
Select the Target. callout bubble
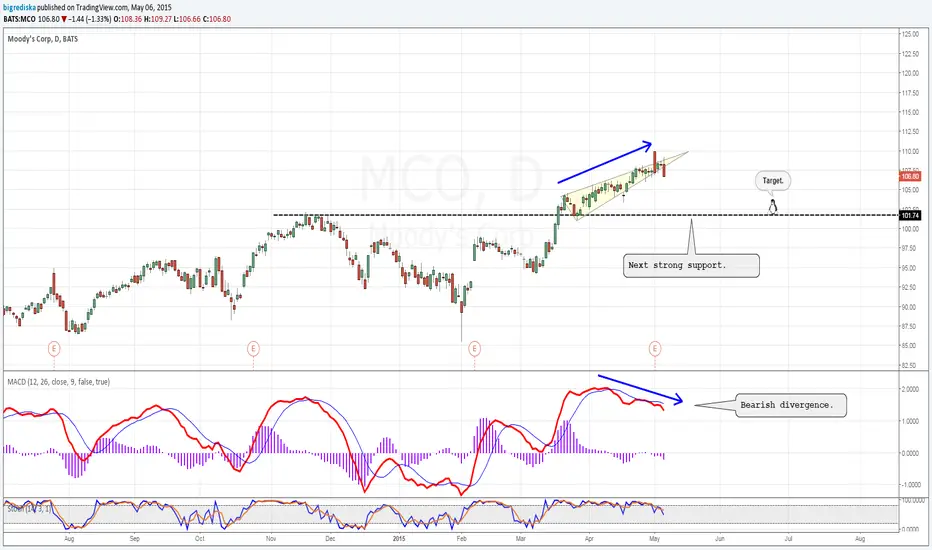coord(773,181)
